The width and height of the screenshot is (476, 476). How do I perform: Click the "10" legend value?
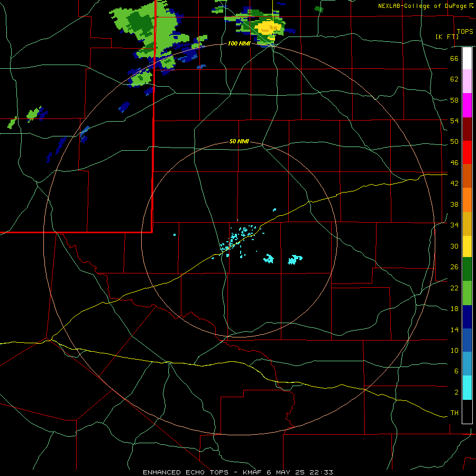click(454, 351)
